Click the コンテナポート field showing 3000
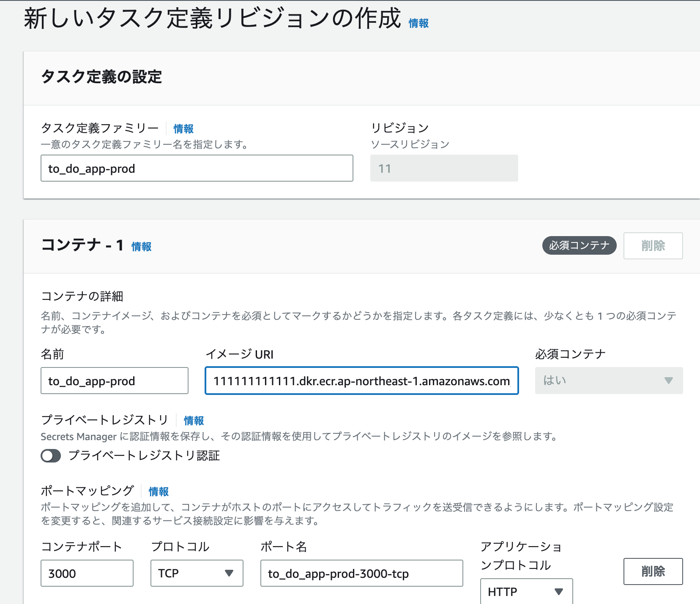 (x=87, y=573)
